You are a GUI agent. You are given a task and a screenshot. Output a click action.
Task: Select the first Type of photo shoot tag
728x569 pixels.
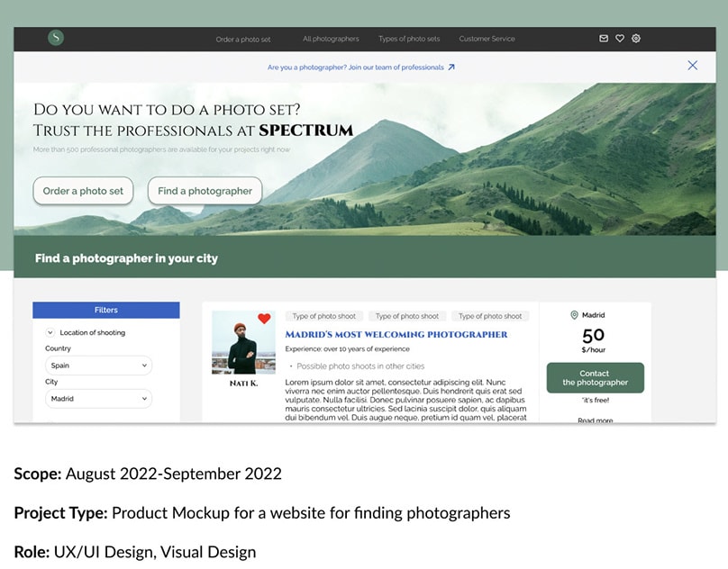[x=324, y=316]
